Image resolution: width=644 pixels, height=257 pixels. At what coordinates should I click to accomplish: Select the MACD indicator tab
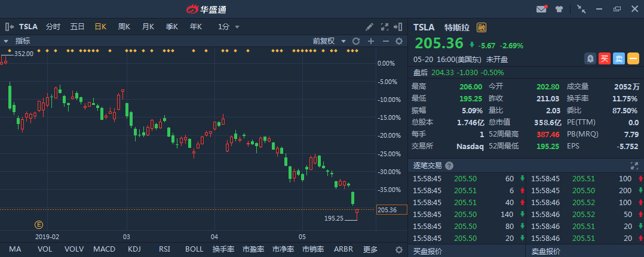coord(104,249)
